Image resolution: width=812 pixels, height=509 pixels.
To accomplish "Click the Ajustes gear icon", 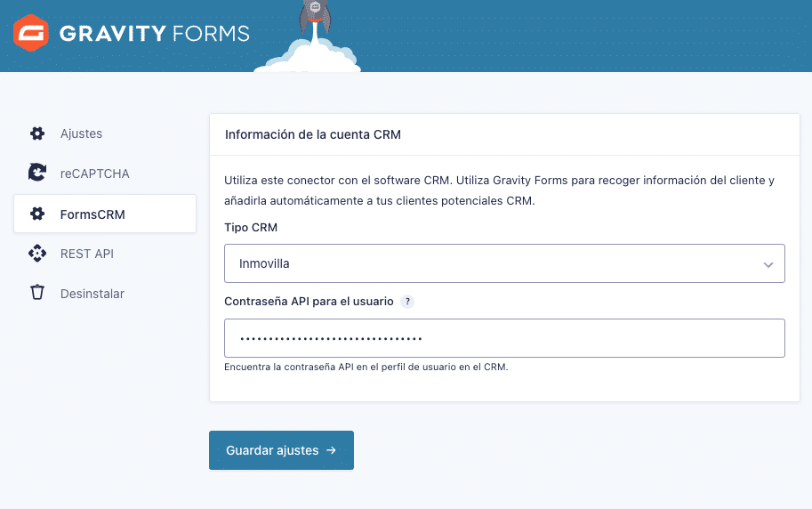I will tap(37, 133).
